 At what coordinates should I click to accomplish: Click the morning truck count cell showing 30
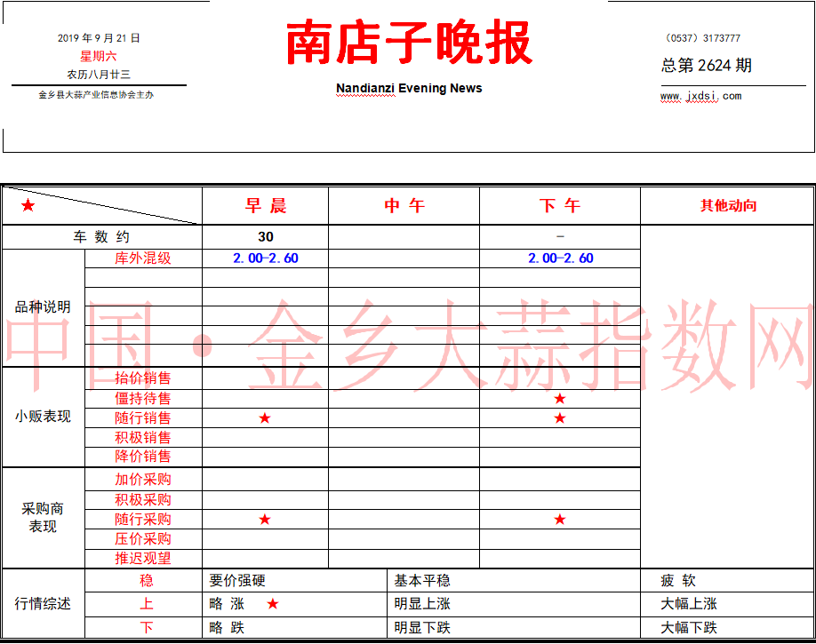[266, 237]
